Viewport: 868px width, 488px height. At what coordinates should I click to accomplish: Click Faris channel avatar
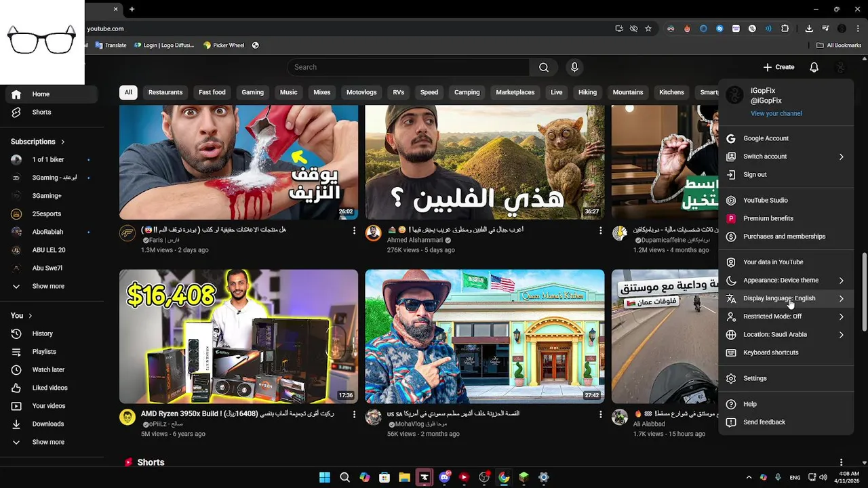click(x=127, y=234)
